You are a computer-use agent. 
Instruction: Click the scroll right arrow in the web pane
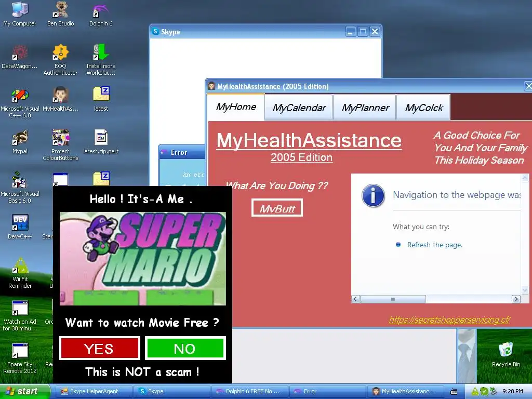pyautogui.click(x=516, y=299)
